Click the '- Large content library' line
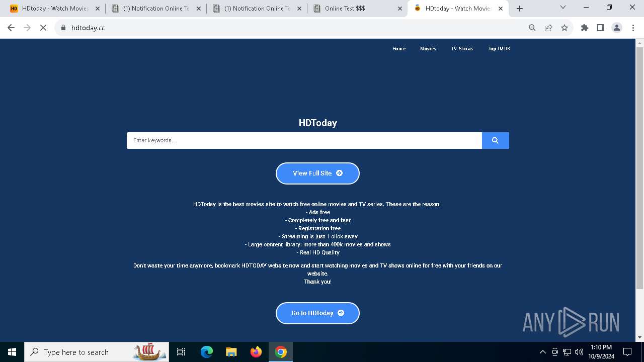 click(318, 244)
